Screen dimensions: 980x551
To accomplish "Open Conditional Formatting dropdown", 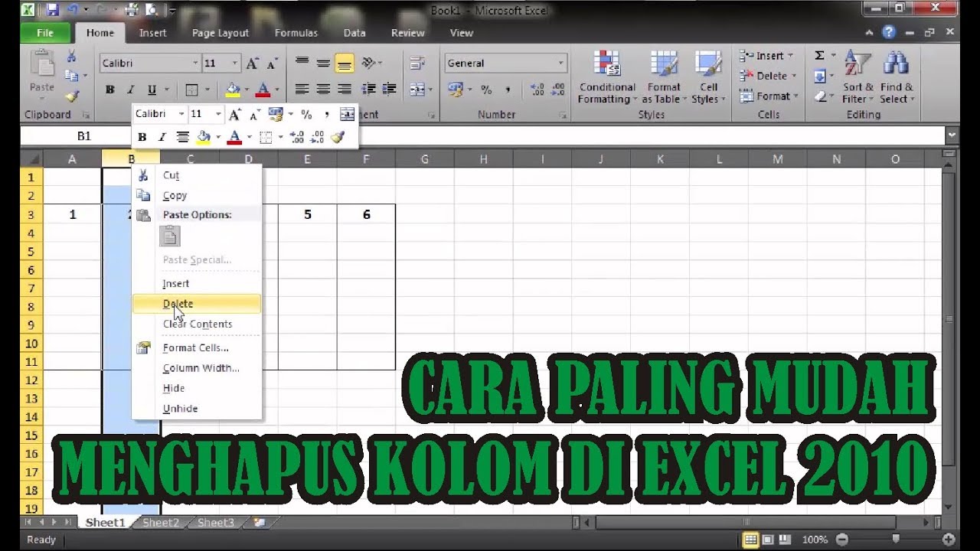I will coord(607,78).
